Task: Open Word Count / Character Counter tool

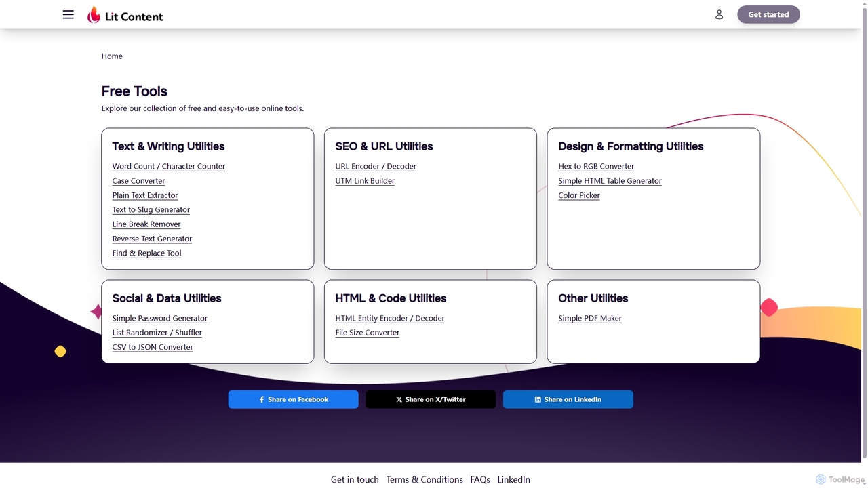Action: (x=169, y=166)
